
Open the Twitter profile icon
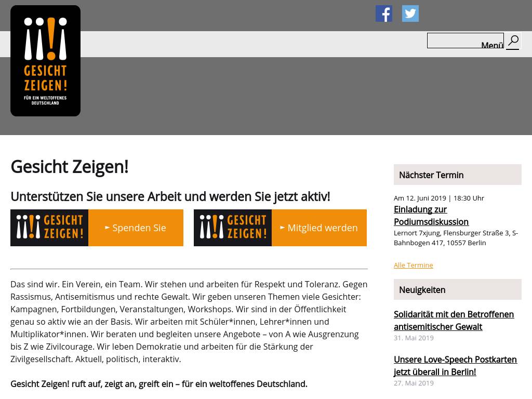tap(410, 14)
